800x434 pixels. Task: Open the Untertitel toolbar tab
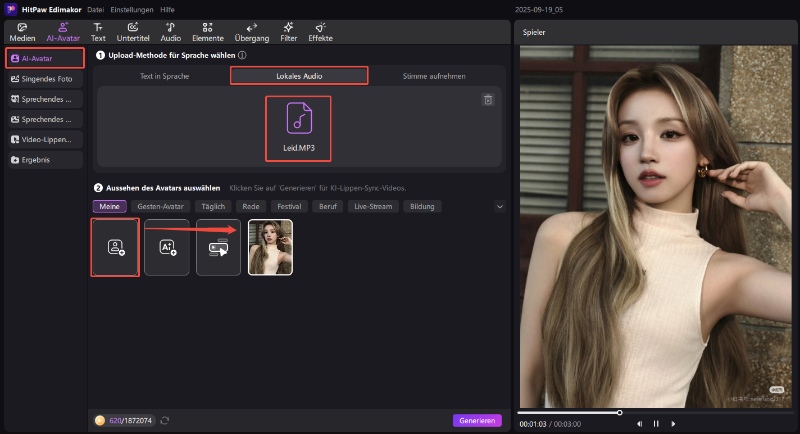point(133,32)
